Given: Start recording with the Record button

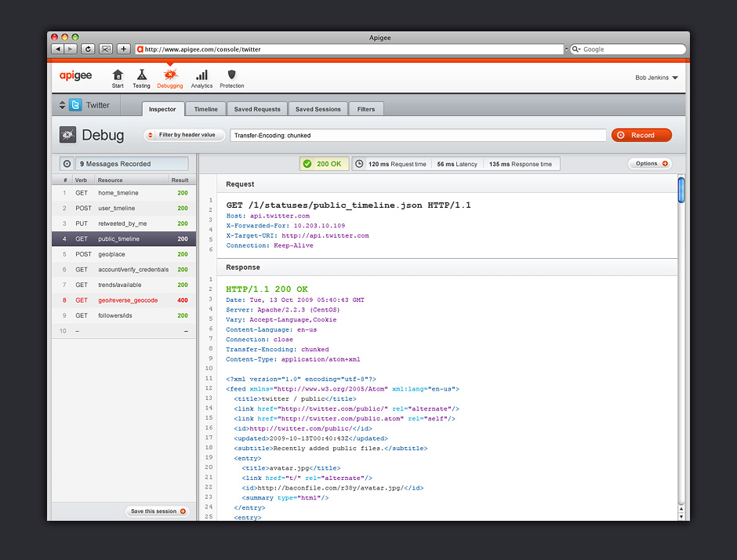Looking at the screenshot, I should [x=641, y=135].
